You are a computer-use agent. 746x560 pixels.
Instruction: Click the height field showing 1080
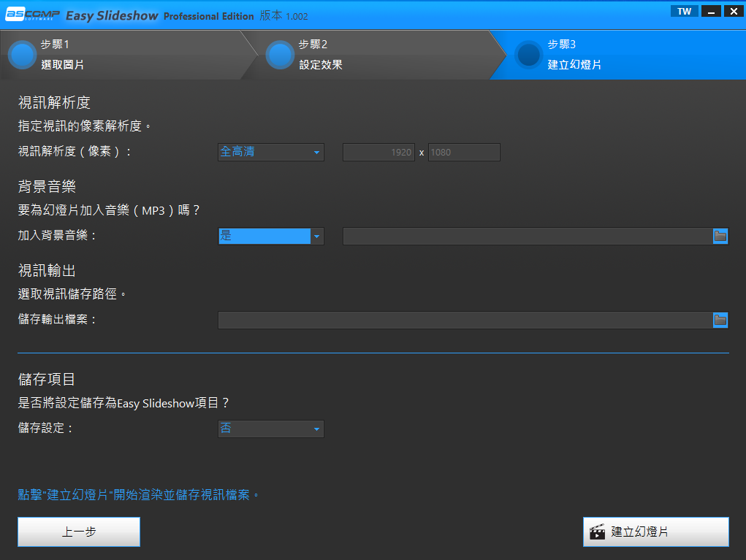[x=464, y=152]
